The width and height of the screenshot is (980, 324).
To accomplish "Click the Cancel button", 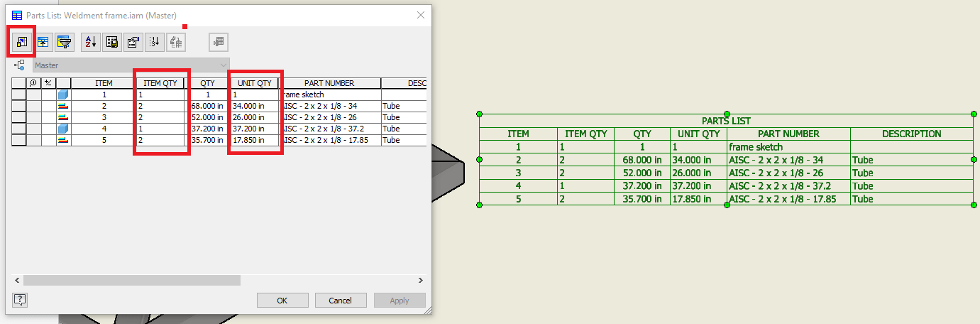I will (341, 301).
